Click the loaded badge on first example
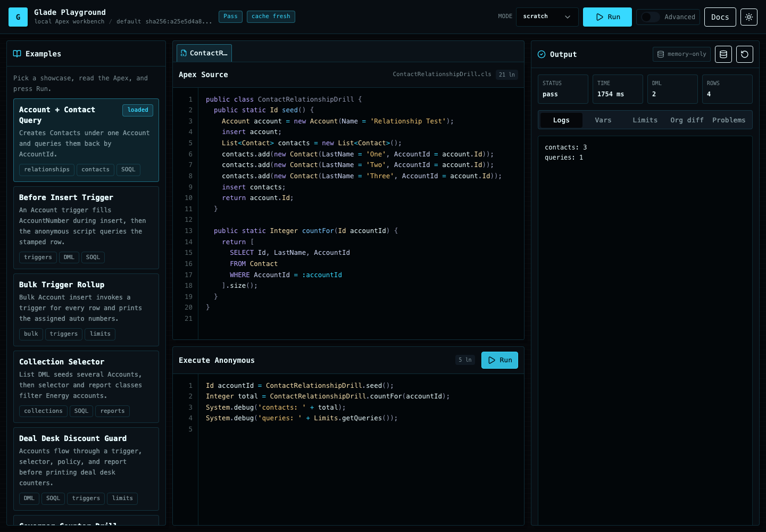766x532 pixels. pyautogui.click(x=138, y=110)
